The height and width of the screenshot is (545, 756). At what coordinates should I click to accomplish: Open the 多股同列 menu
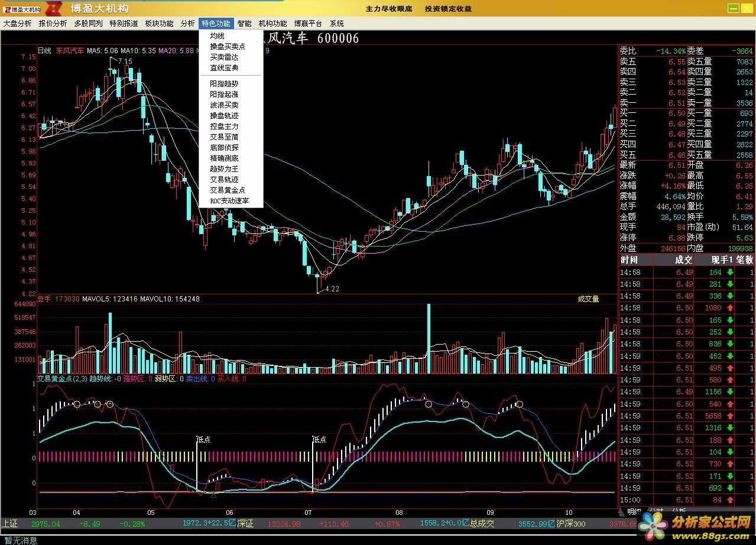click(89, 24)
